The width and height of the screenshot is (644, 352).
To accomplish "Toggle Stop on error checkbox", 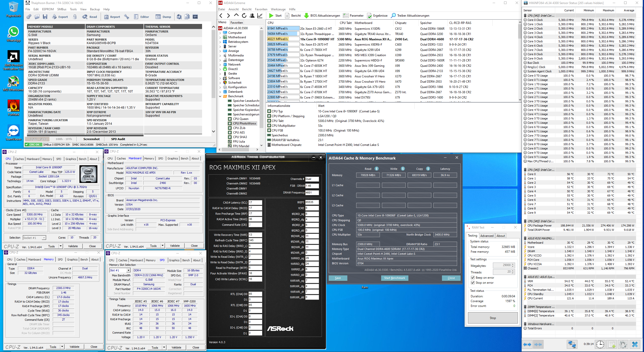I will pos(473,283).
